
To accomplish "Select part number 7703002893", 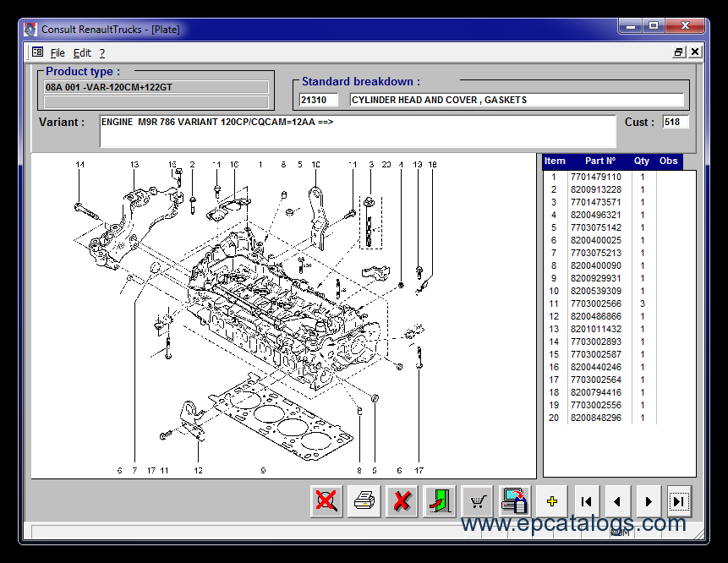I will point(596,342).
